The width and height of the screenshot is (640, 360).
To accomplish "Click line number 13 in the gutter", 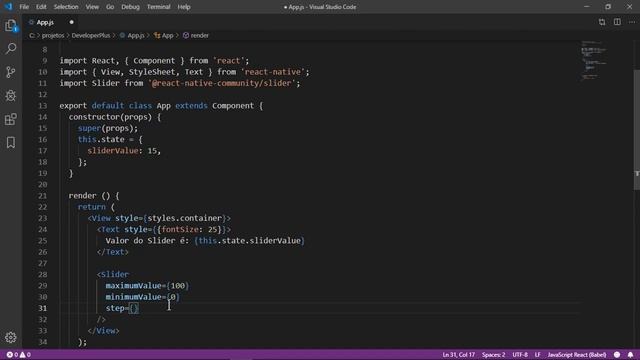I will point(42,106).
